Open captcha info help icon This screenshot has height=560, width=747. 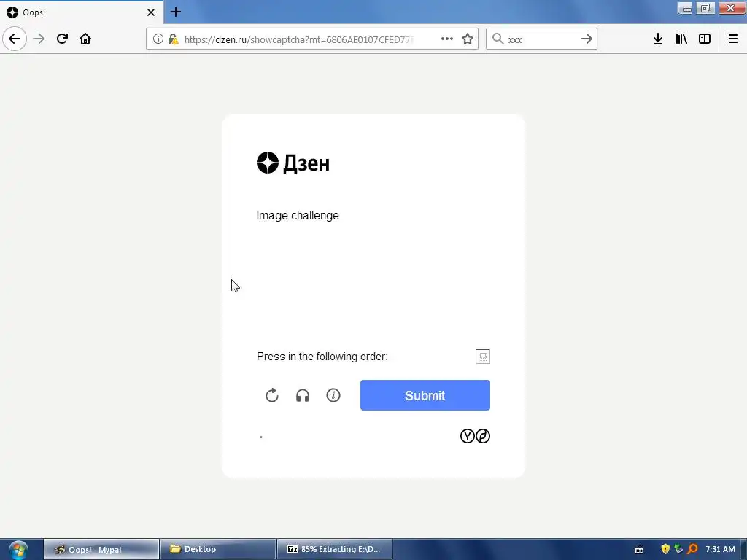pos(333,395)
